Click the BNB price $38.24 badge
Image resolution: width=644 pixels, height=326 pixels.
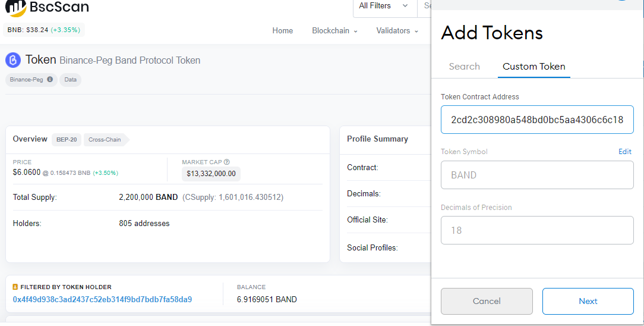[x=43, y=30]
